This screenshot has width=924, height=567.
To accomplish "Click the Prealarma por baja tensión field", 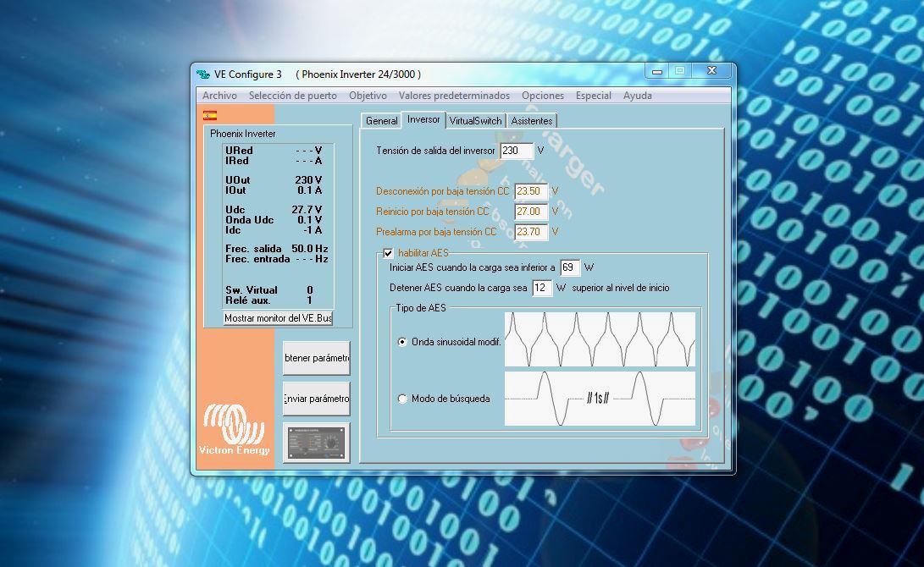I will tap(531, 232).
